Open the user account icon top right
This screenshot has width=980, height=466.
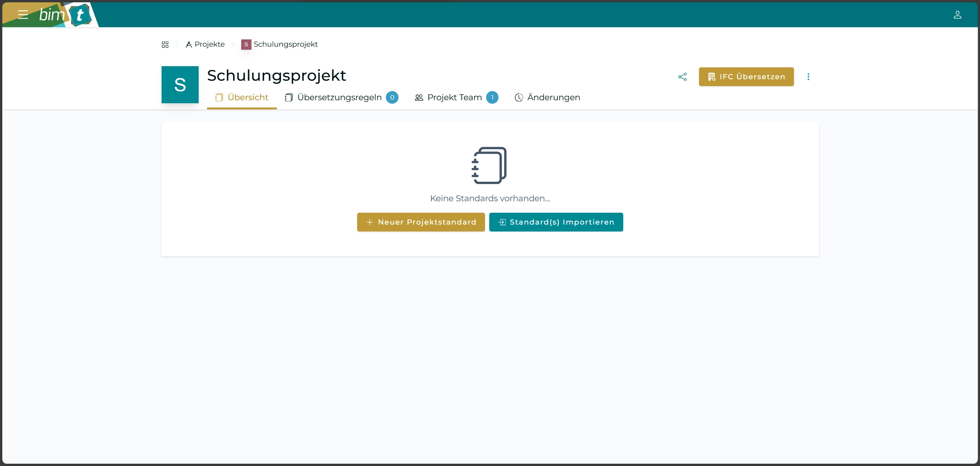click(957, 15)
